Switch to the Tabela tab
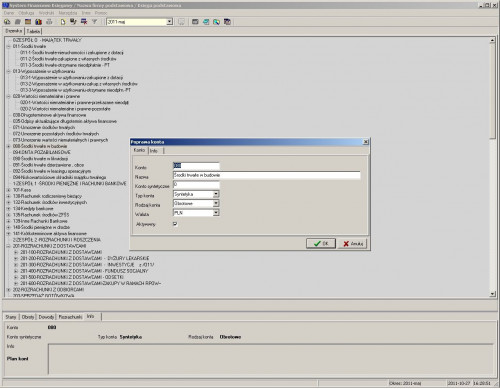The width and height of the screenshot is (500, 389). point(33,31)
